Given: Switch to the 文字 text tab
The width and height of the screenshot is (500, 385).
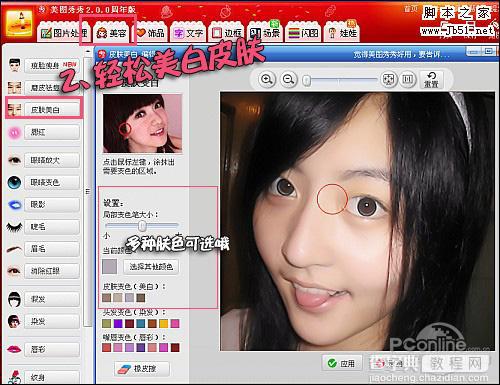Looking at the screenshot, I should pyautogui.click(x=188, y=33).
